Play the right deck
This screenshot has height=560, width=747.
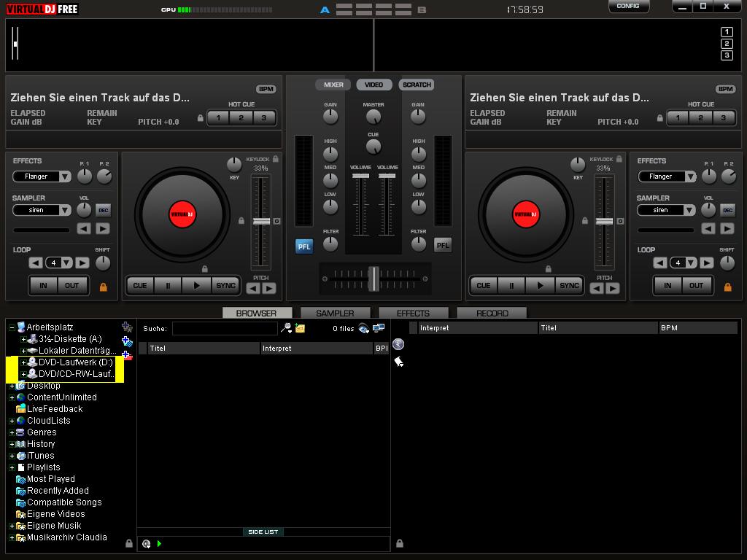pos(540,286)
